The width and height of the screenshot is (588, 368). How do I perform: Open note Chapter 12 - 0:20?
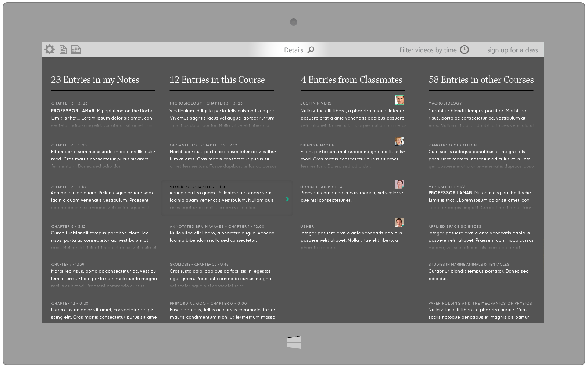click(x=70, y=304)
